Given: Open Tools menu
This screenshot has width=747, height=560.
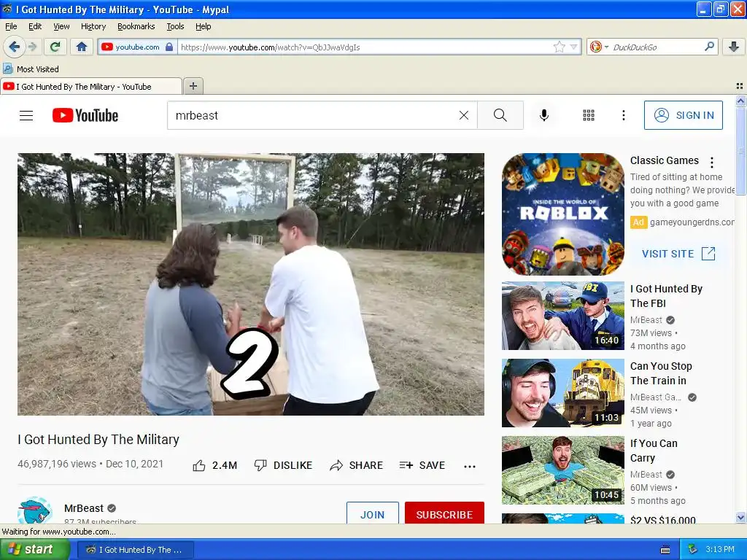Looking at the screenshot, I should pyautogui.click(x=175, y=26).
